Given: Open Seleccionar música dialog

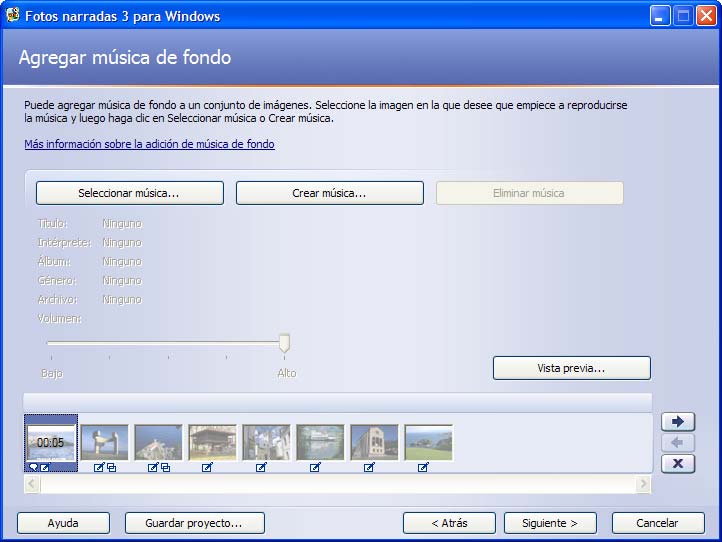Looking at the screenshot, I should pyautogui.click(x=129, y=193).
